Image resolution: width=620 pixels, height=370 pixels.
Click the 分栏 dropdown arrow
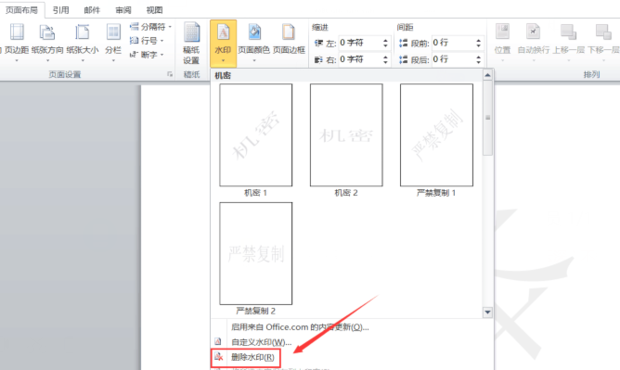113,60
